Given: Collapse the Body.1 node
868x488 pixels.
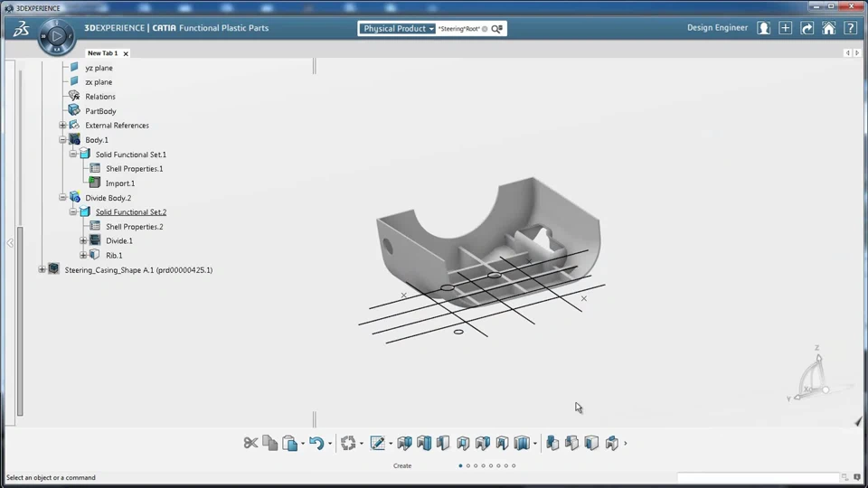Looking at the screenshot, I should (x=62, y=139).
